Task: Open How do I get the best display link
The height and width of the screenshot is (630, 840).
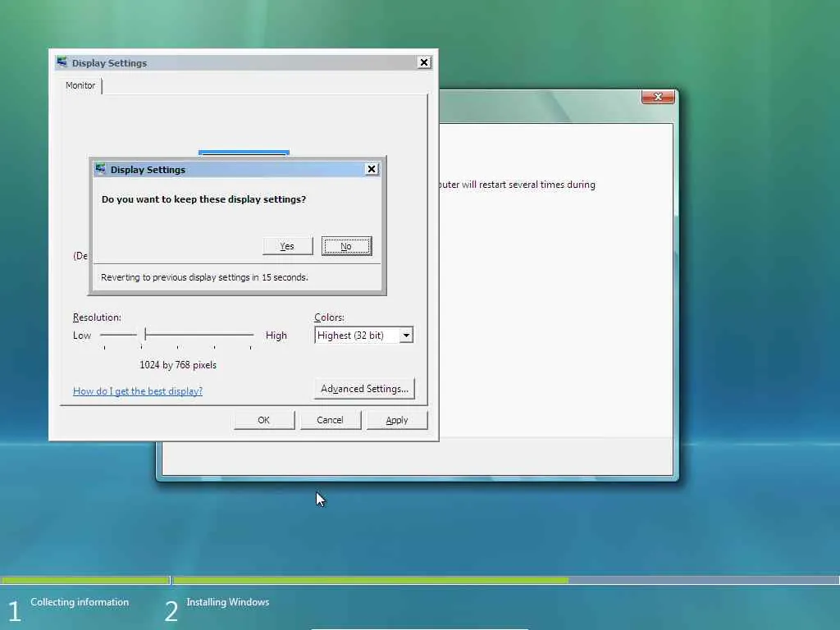Action: (x=138, y=391)
